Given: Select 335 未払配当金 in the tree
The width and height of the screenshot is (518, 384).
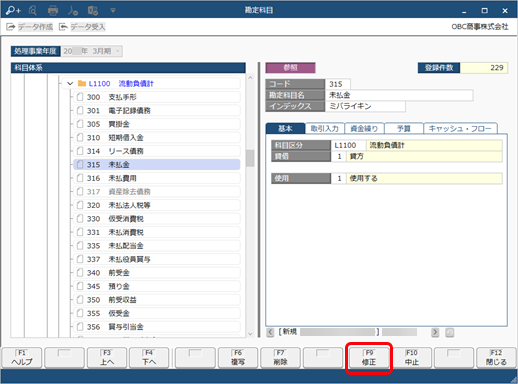Looking at the screenshot, I should click(x=157, y=246).
